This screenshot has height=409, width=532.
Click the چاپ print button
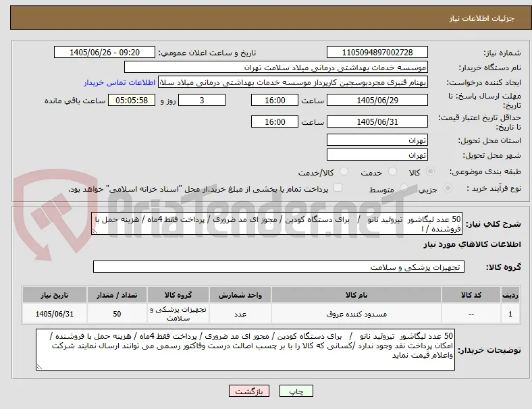pyautogui.click(x=296, y=391)
